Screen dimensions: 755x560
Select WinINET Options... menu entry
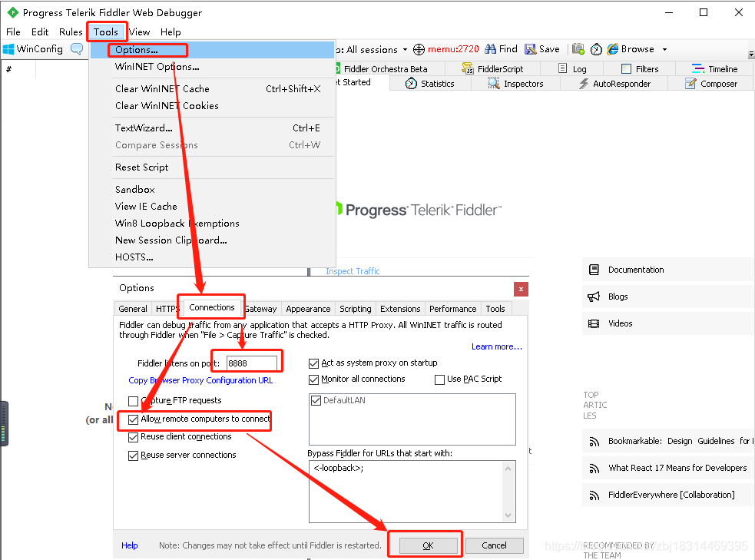pos(213,67)
